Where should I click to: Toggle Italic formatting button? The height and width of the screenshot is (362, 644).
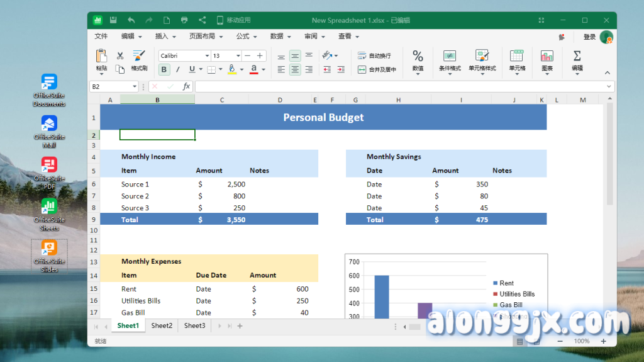(x=177, y=69)
